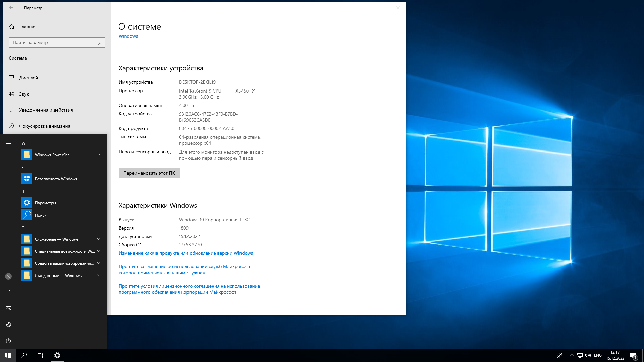644x362 pixels.
Task: Click Переименовать этот ПК button
Action: click(x=149, y=173)
